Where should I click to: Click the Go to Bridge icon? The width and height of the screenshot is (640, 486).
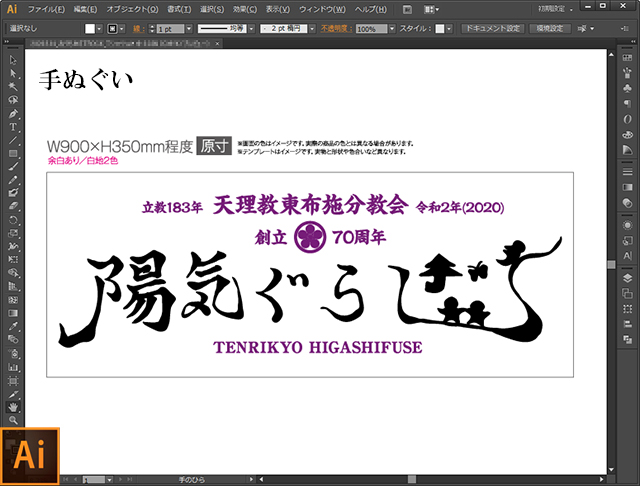pos(407,9)
